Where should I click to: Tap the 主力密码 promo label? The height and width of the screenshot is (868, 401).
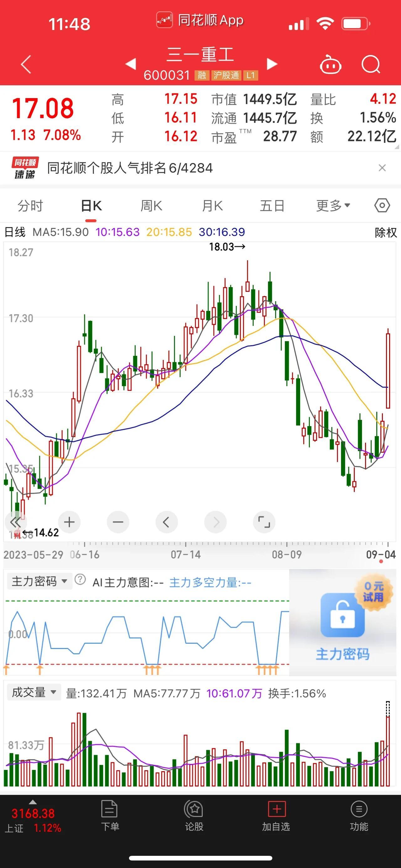(342, 654)
